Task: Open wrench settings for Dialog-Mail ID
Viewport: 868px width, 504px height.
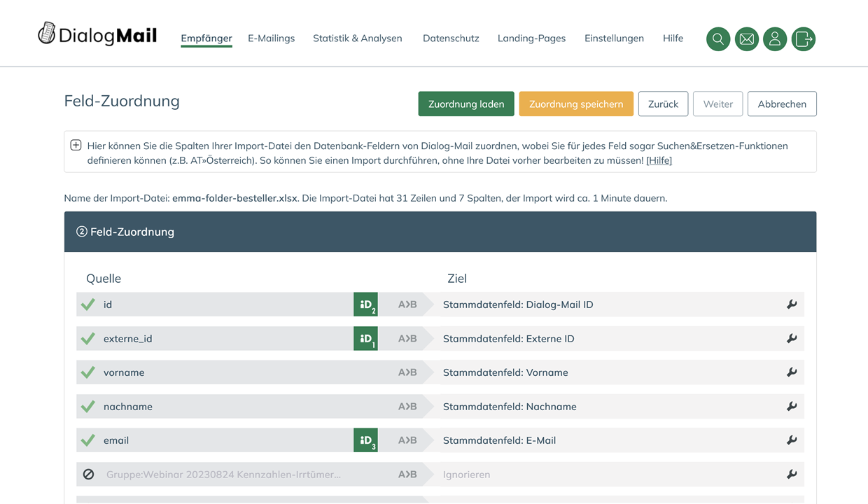Action: pos(792,304)
